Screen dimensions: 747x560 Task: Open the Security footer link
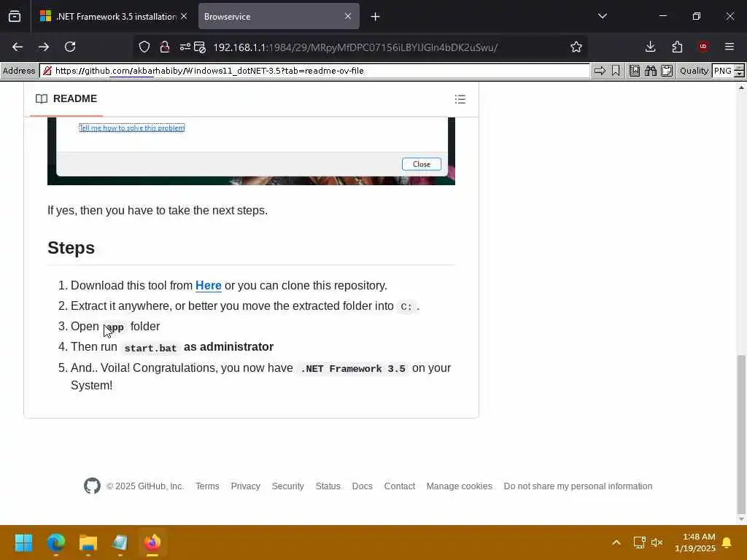point(287,486)
